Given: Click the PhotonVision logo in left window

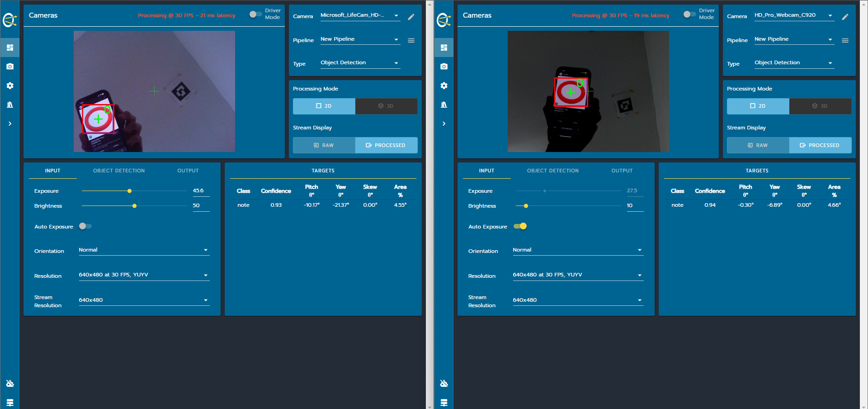Looking at the screenshot, I should (10, 20).
